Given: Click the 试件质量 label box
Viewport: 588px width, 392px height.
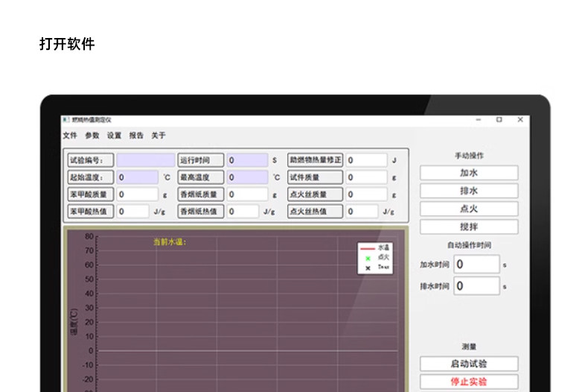Looking at the screenshot, I should pyautogui.click(x=316, y=177).
